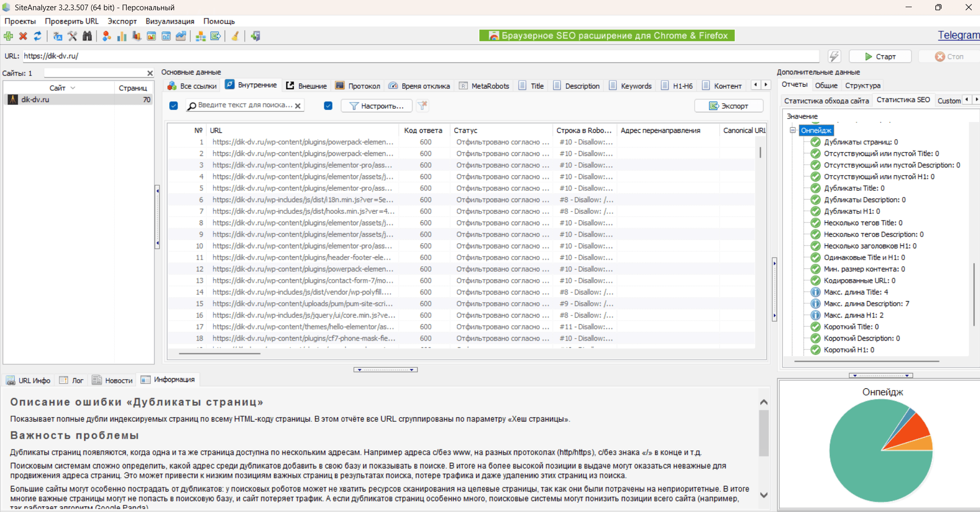This screenshot has width=980, height=512.
Task: Click the URL address input field
Action: click(x=421, y=56)
